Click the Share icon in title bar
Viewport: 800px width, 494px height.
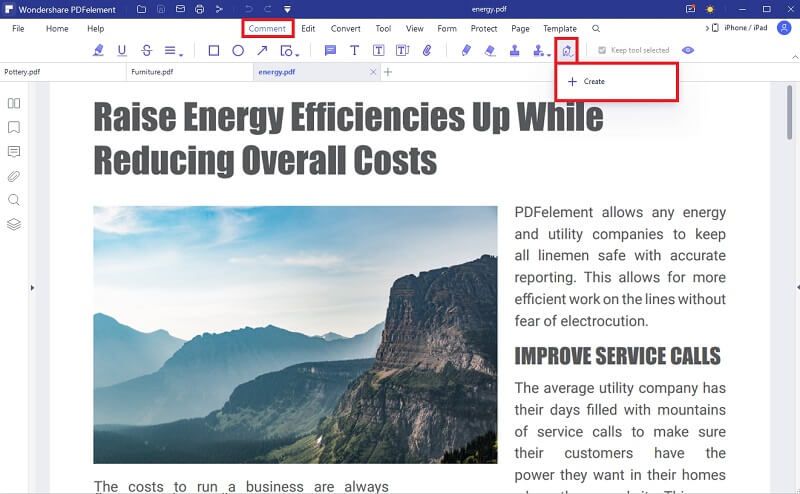pos(219,9)
